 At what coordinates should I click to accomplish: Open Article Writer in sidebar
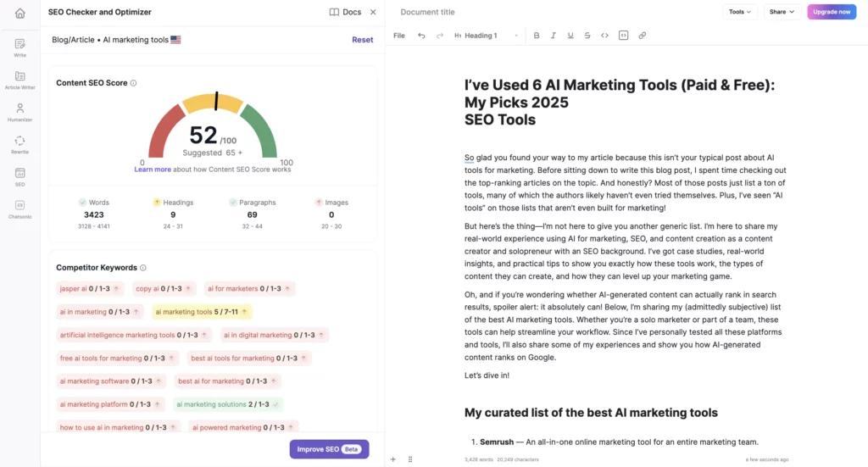(20, 81)
